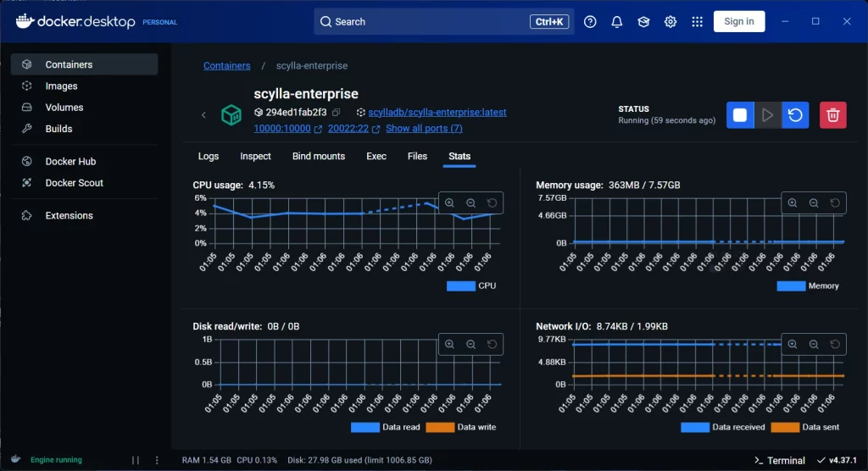The width and height of the screenshot is (868, 471).
Task: Open Docker Scout in the sidebar
Action: pyautogui.click(x=84, y=183)
